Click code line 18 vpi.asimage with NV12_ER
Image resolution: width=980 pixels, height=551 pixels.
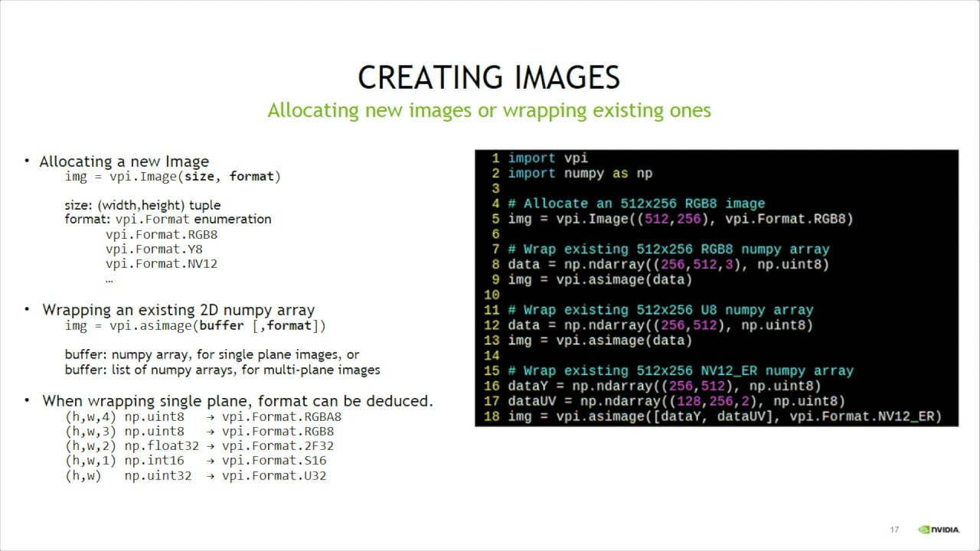pyautogui.click(x=724, y=417)
